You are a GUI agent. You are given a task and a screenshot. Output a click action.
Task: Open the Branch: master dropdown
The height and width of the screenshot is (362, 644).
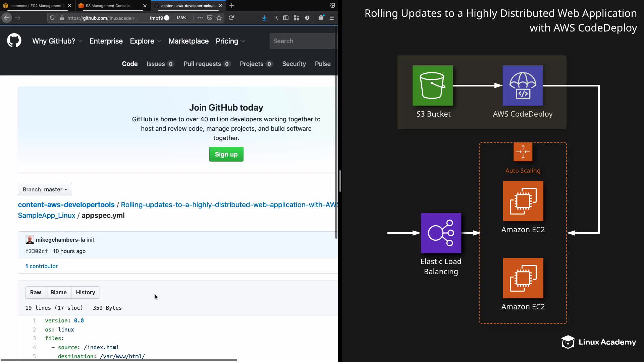point(45,189)
